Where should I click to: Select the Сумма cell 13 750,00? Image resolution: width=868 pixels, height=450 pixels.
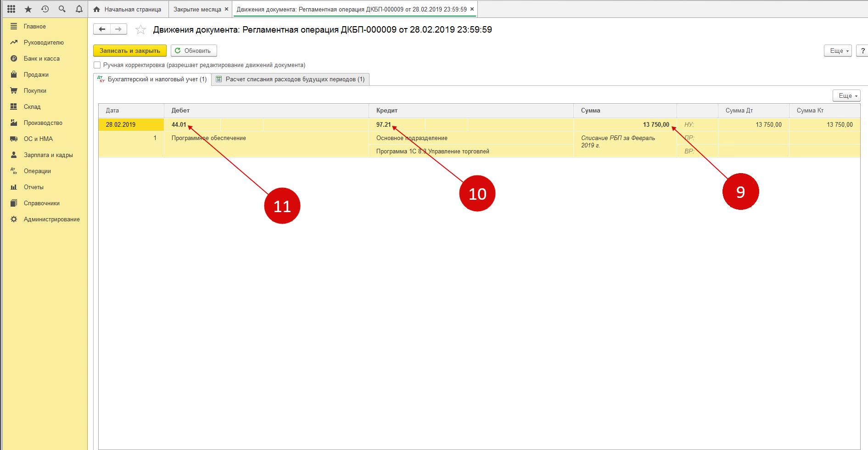(x=625, y=124)
